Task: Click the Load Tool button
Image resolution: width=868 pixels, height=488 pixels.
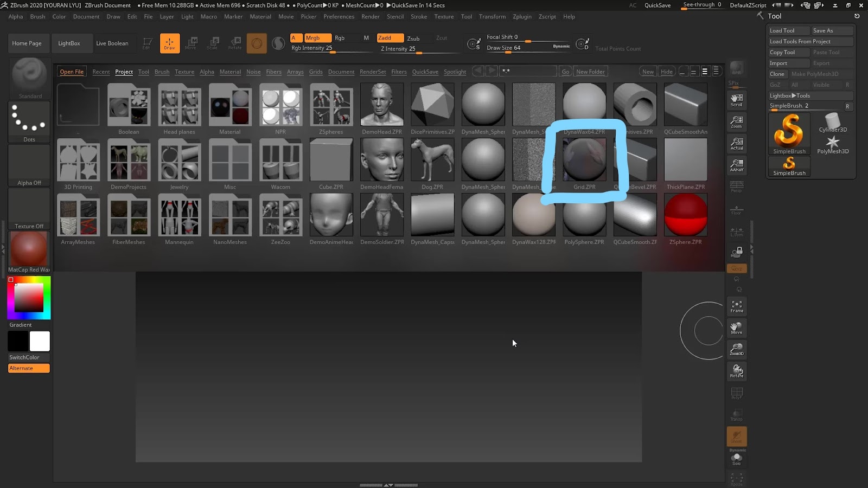Action: coord(789,31)
